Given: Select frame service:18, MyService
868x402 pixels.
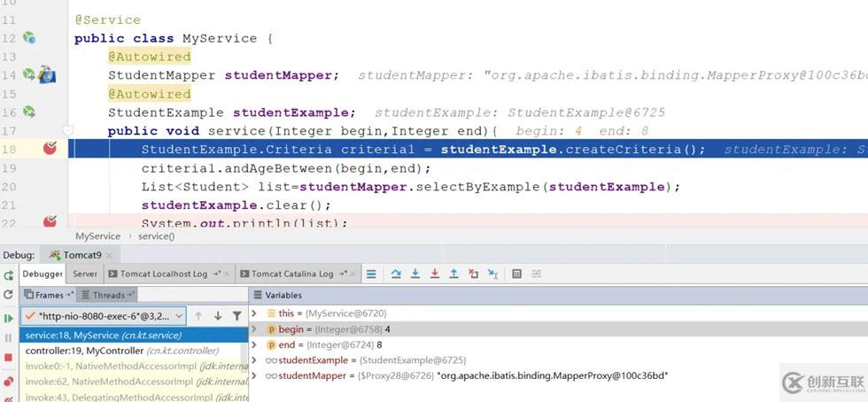Looking at the screenshot, I should point(134,335).
